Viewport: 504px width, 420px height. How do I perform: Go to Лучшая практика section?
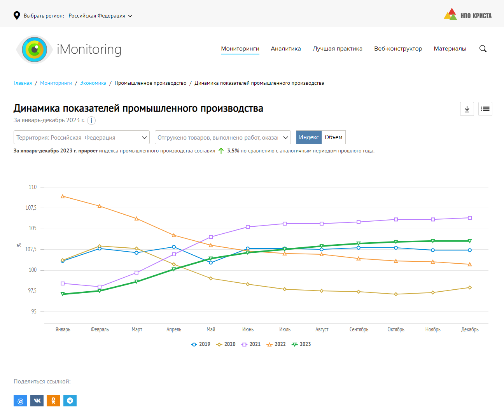tap(338, 49)
